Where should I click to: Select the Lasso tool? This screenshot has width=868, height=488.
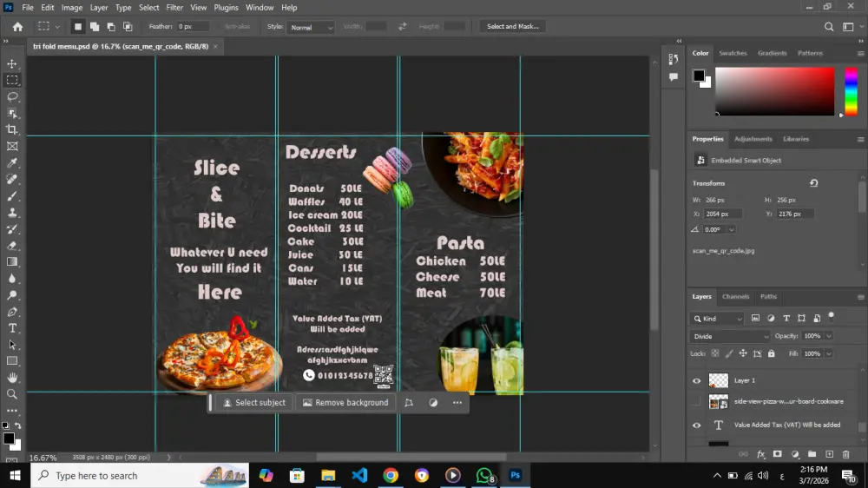[x=12, y=96]
